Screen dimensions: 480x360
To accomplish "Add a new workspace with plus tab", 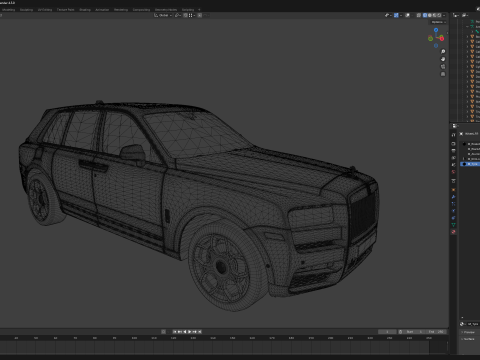I will click(x=199, y=10).
